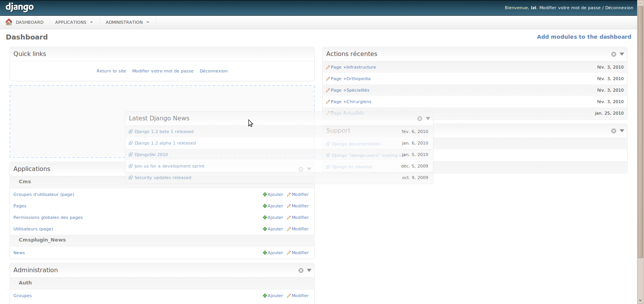This screenshot has width=644, height=304.
Task: Click Add modules to the dashboard
Action: click(584, 37)
